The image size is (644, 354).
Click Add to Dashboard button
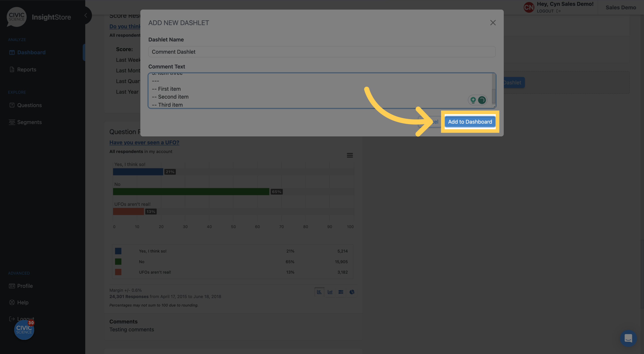click(470, 122)
